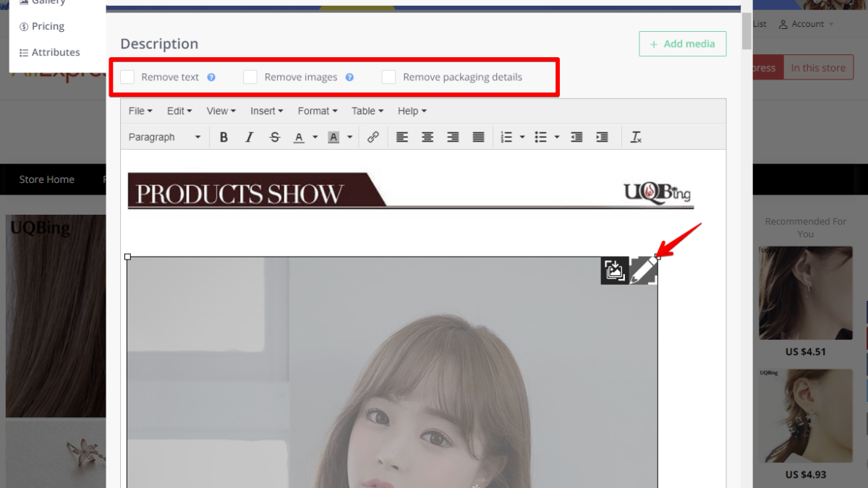Center align text

pyautogui.click(x=427, y=137)
